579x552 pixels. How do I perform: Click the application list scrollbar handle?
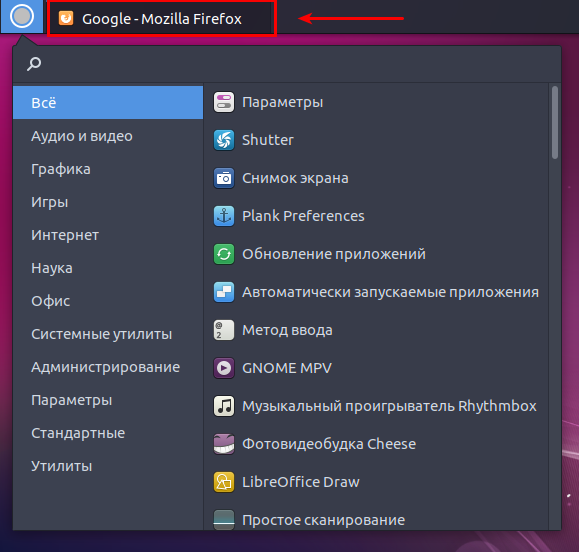(x=555, y=123)
